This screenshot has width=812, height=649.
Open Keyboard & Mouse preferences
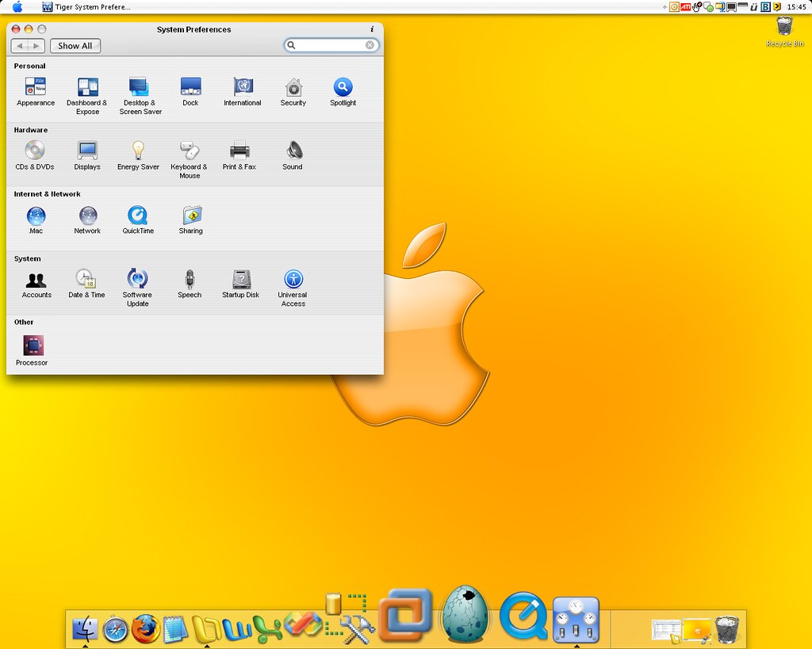[x=189, y=159]
